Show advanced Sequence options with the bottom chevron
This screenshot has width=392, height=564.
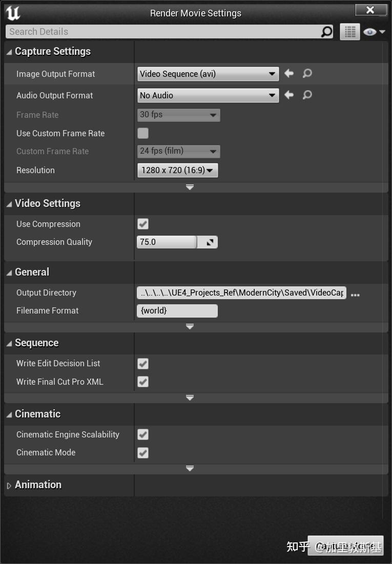pyautogui.click(x=190, y=398)
